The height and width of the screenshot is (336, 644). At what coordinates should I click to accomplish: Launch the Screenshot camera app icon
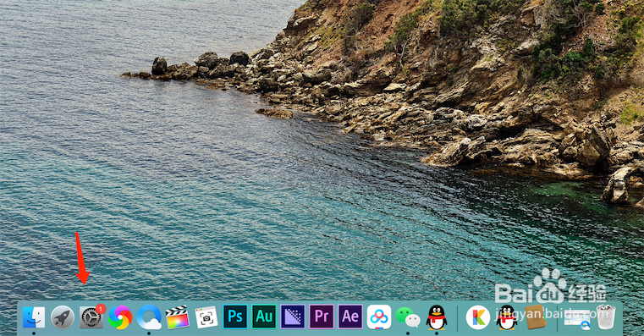(x=206, y=317)
